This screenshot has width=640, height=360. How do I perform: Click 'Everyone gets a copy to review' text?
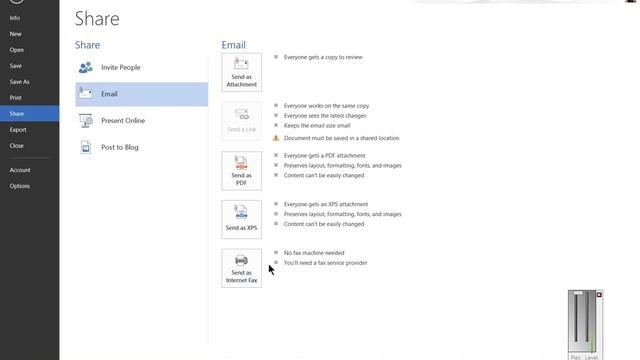point(323,57)
